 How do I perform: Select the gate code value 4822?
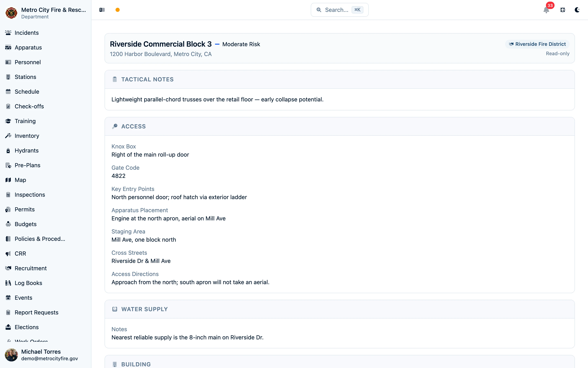(x=119, y=176)
